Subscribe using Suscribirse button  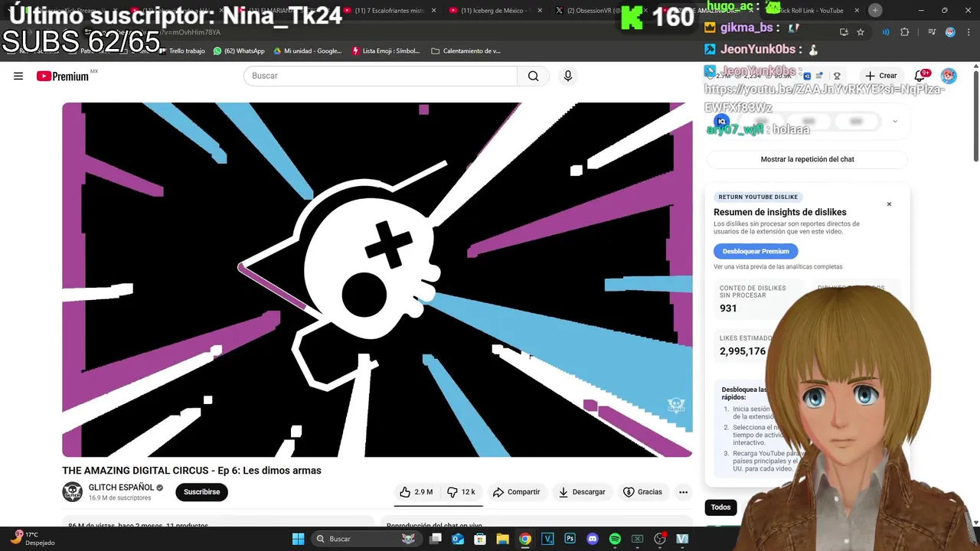point(202,492)
